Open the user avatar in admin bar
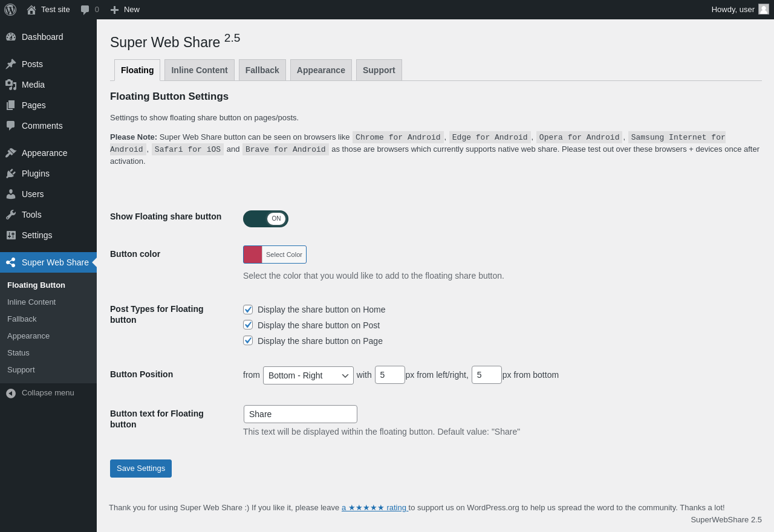The width and height of the screenshot is (774, 532). pyautogui.click(x=764, y=9)
